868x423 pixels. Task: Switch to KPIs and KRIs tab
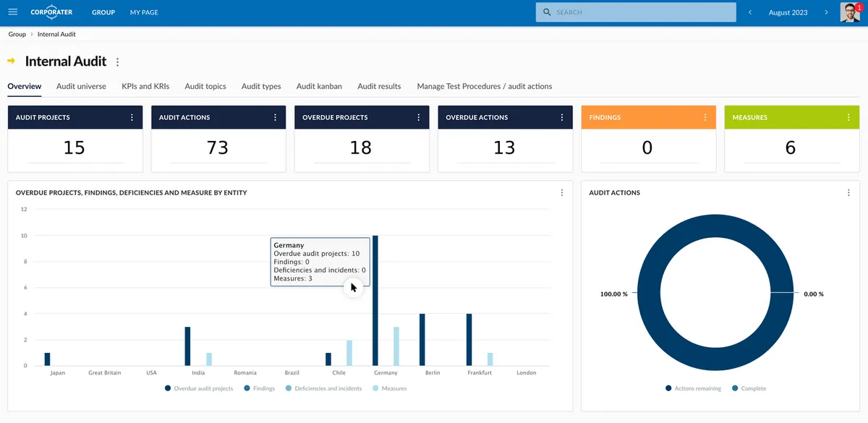point(145,86)
